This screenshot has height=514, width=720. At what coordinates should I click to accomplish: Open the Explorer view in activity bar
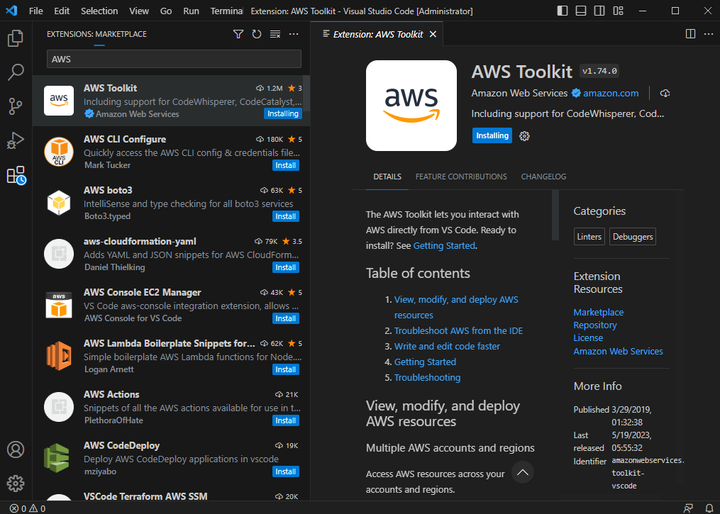(15, 39)
